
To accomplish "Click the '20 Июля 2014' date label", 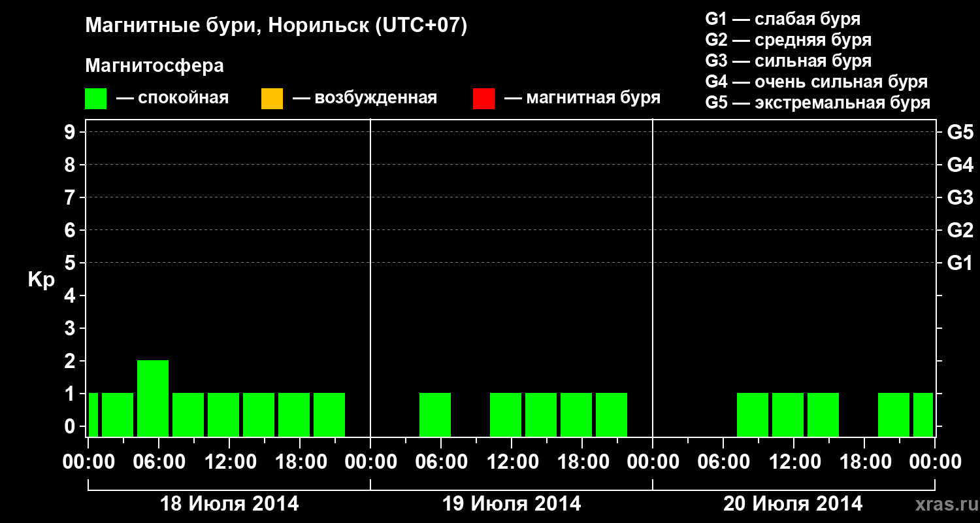I will click(x=793, y=504).
